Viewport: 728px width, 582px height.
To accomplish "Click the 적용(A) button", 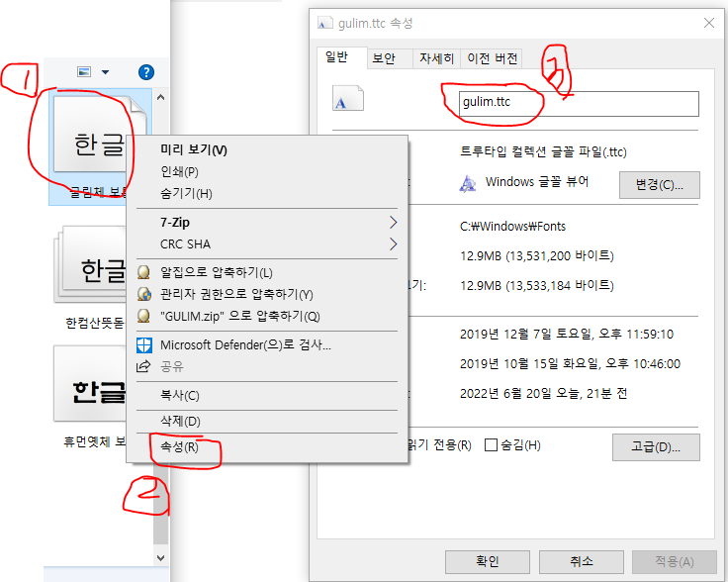I will point(675,562).
